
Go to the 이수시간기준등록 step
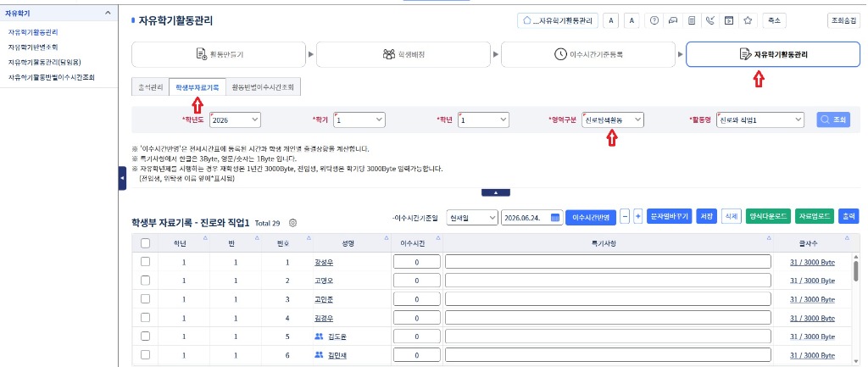588,54
